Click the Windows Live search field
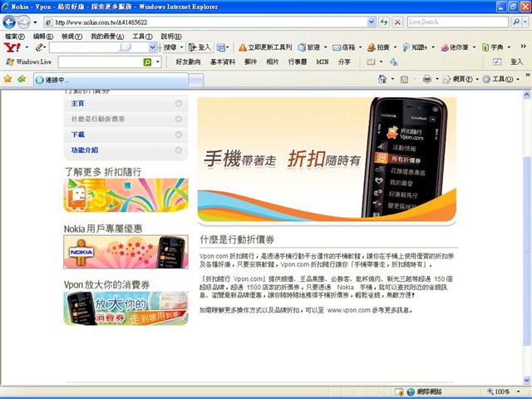 (101, 62)
